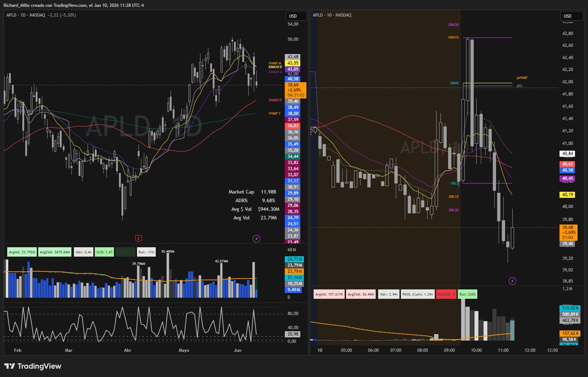Image resolution: width=588 pixels, height=377 pixels.
Task: Open the TradingView logo link
Action: tap(33, 366)
